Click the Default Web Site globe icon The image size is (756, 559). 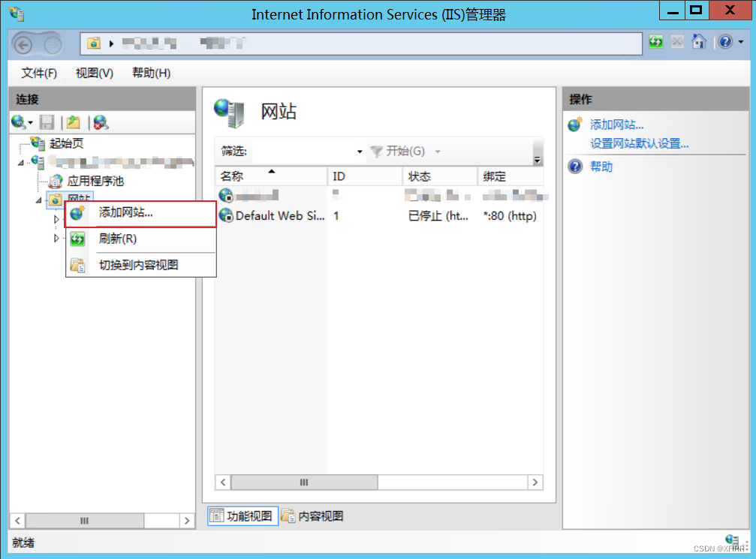point(226,215)
